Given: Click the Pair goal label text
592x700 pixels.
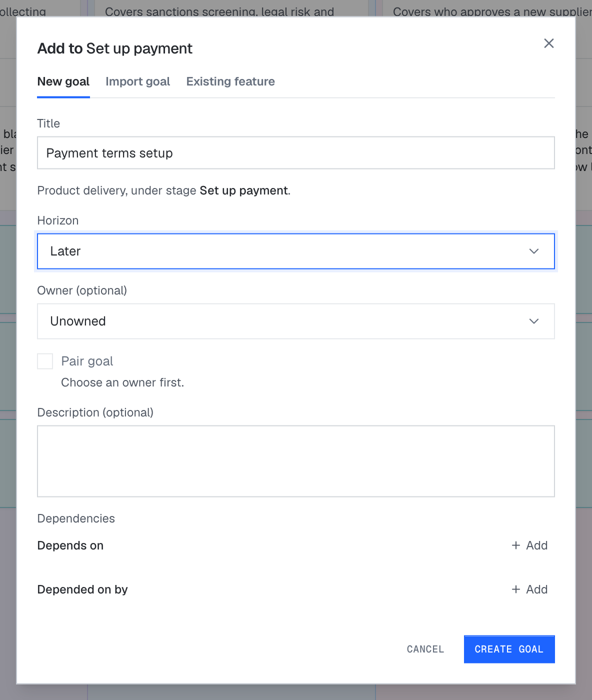Looking at the screenshot, I should click(x=87, y=361).
